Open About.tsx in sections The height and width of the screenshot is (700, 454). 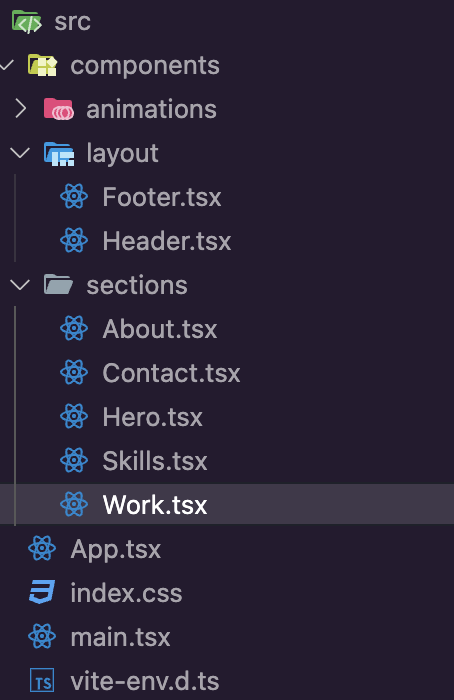(159, 329)
